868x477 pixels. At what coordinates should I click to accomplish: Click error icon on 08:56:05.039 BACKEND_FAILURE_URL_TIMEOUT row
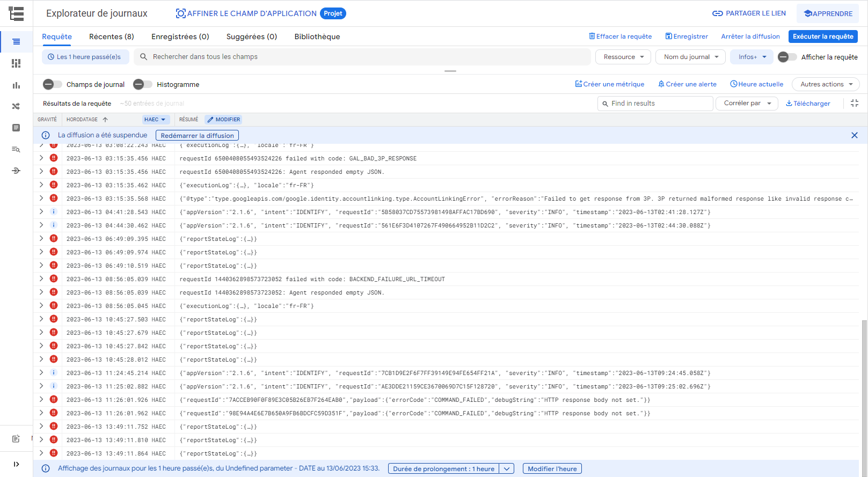coord(54,278)
